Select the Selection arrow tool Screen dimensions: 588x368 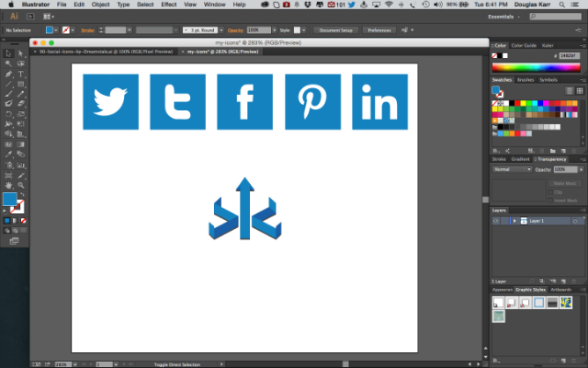click(7, 52)
